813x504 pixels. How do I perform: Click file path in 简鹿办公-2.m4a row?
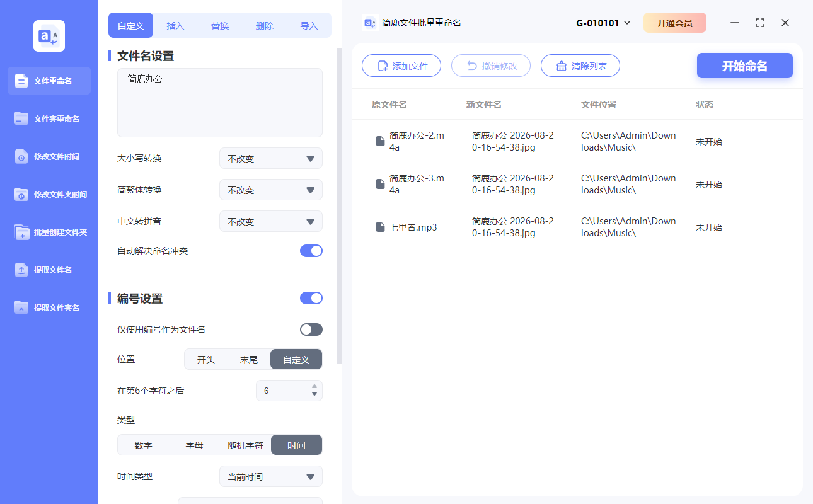tap(628, 141)
